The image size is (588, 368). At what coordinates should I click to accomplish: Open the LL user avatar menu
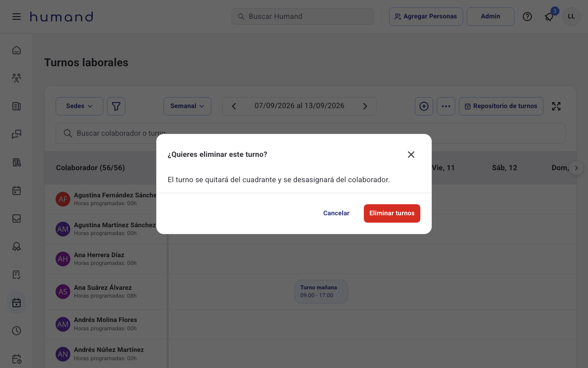tap(571, 17)
